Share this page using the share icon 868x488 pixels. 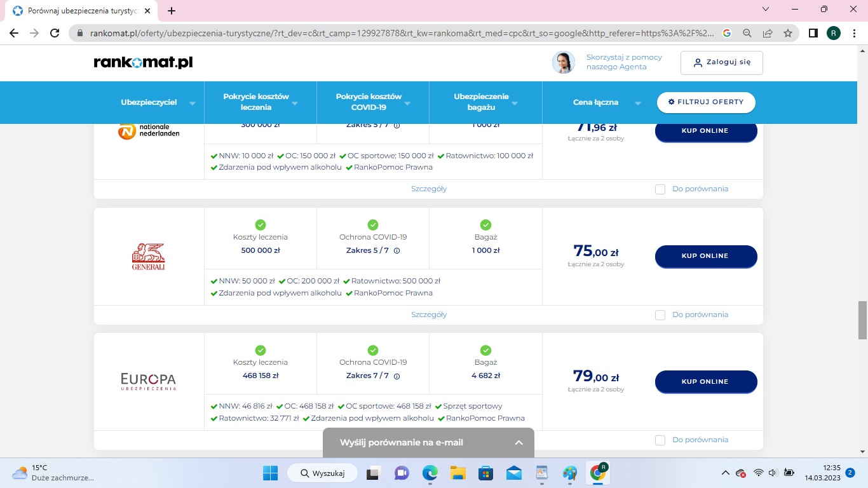click(768, 33)
